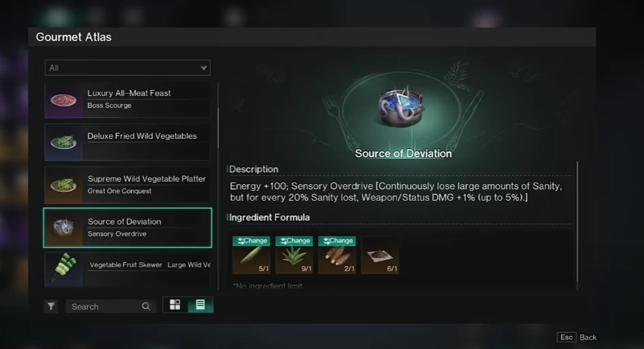Screen dimensions: 644x349
Task: Select Source of Deviation list entry
Action: pyautogui.click(x=127, y=227)
